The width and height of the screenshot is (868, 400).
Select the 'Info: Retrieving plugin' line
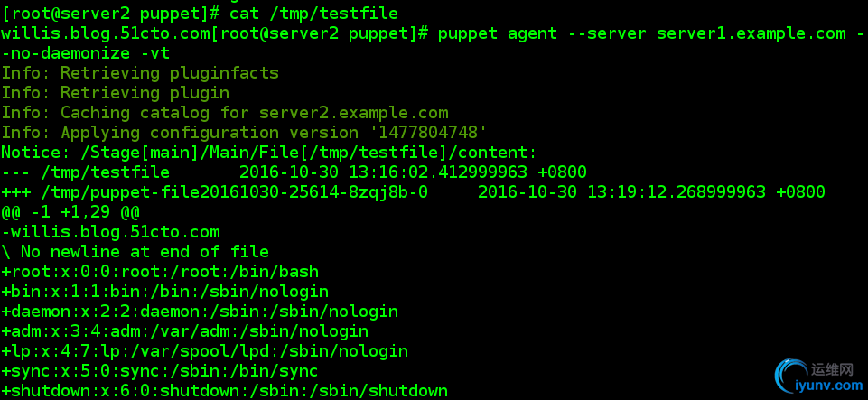click(x=116, y=93)
